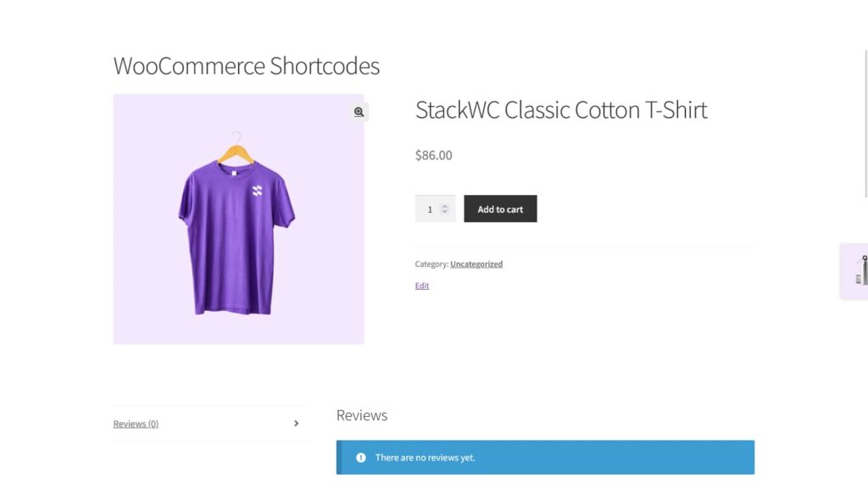Click the wooden hanger above the t-shirt
This screenshot has height=489, width=868.
[236, 151]
